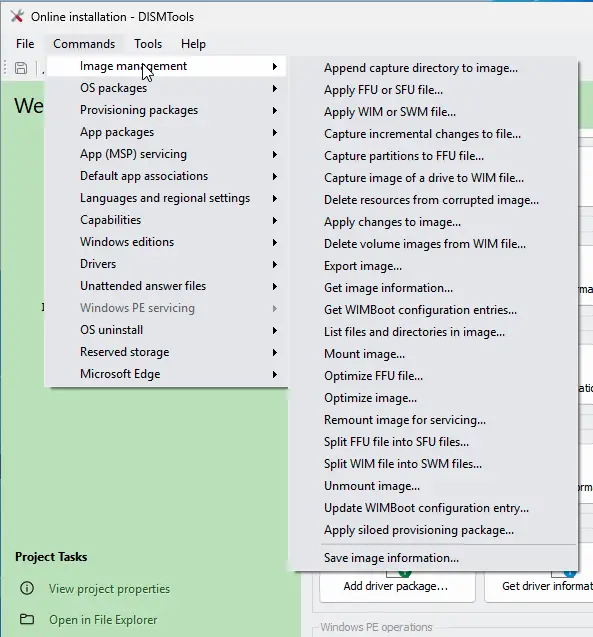Viewport: 593px width, 637px height.
Task: Click the info icon beside View project properties
Action: click(x=27, y=588)
